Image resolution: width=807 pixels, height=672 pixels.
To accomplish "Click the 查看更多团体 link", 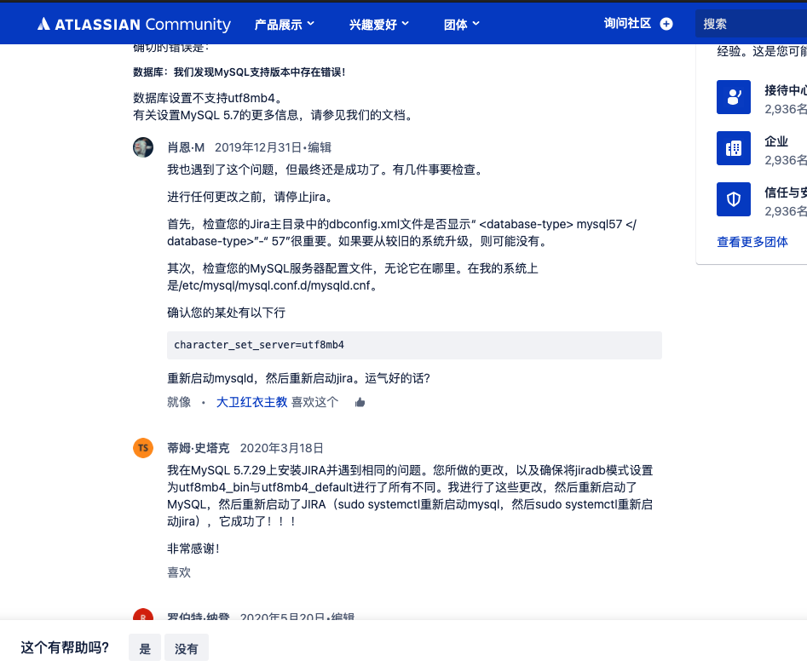I will 752,242.
